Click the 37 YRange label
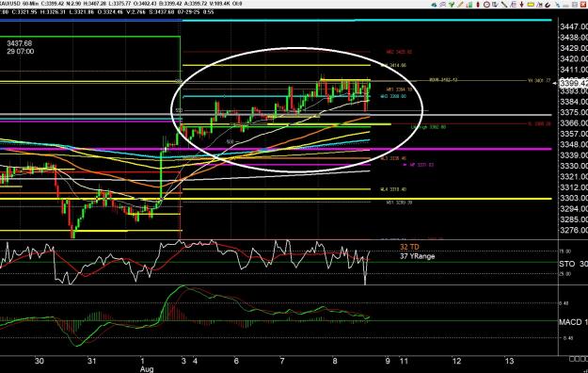The image size is (588, 373). [x=418, y=256]
